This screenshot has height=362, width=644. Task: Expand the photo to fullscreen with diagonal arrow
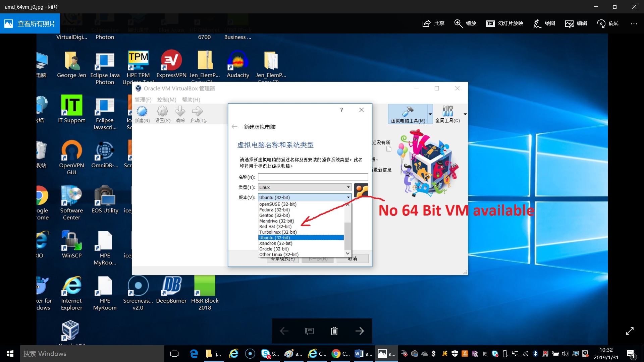[630, 331]
